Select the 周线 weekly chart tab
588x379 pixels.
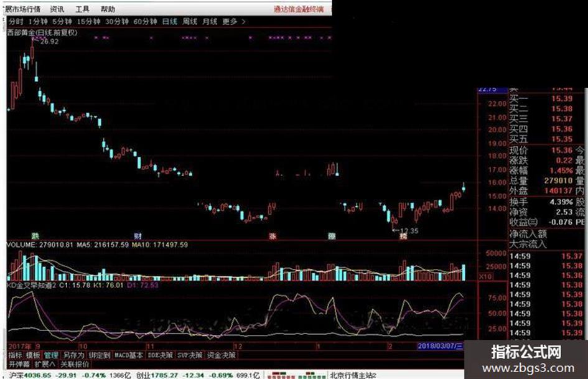point(189,22)
